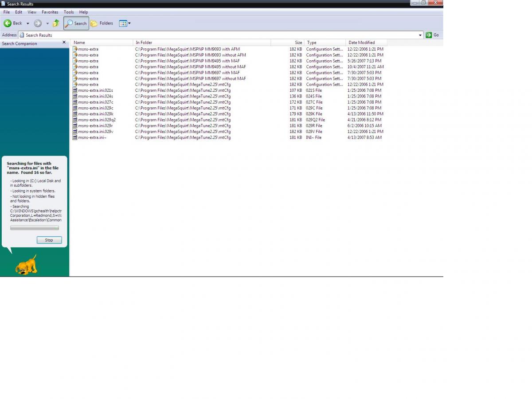
Task: Select the msns-extra.ini~ file icon
Action: pyautogui.click(x=75, y=137)
